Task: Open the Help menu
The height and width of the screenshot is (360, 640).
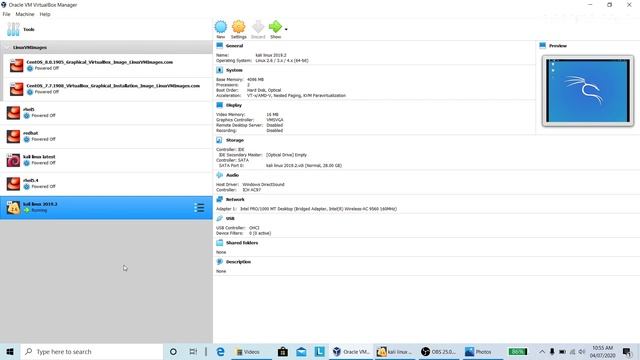Action: [45, 14]
